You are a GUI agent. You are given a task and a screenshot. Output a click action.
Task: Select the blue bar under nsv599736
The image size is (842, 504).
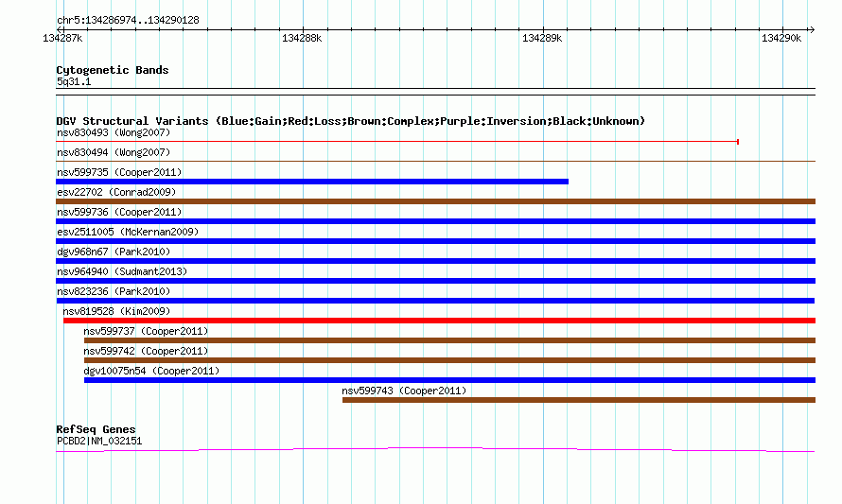[x=435, y=221]
